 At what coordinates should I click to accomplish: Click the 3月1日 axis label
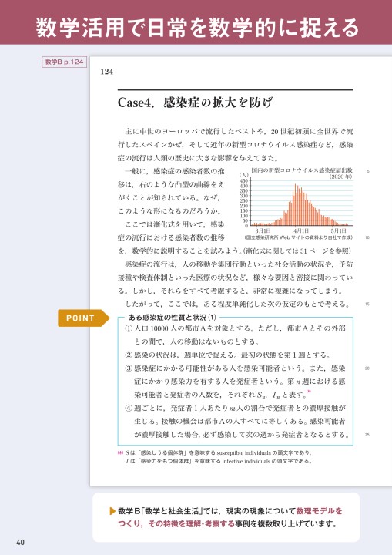click(x=263, y=230)
